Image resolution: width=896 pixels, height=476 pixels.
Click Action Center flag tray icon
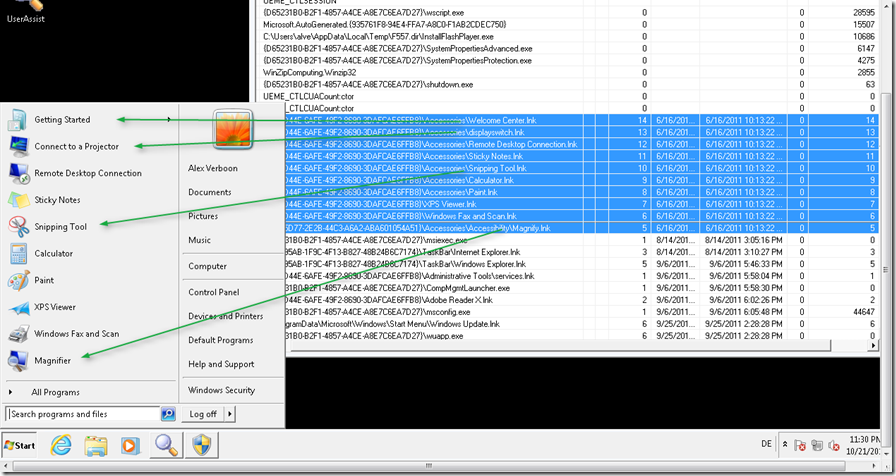tap(800, 445)
